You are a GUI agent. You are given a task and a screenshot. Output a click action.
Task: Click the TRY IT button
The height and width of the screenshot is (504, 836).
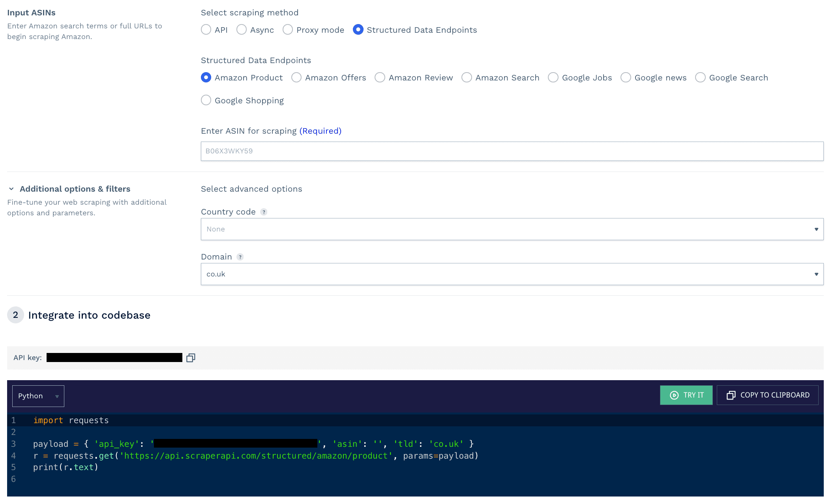coord(686,395)
